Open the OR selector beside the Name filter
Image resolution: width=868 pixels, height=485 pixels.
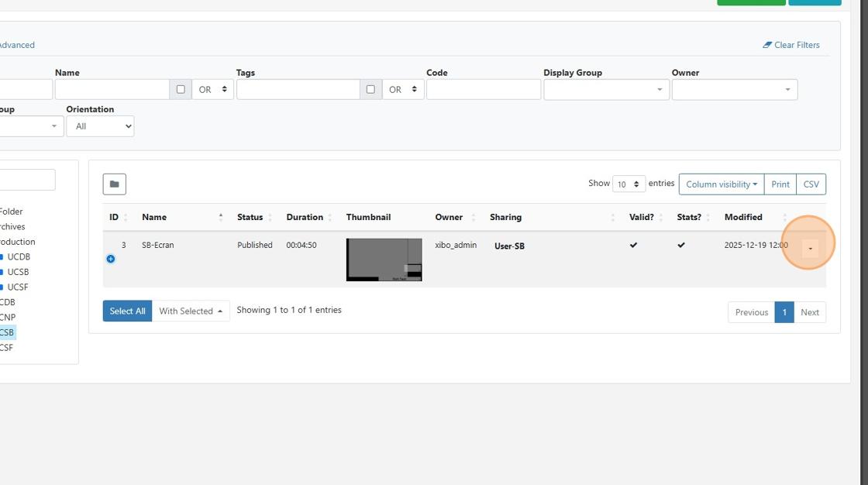pos(212,89)
